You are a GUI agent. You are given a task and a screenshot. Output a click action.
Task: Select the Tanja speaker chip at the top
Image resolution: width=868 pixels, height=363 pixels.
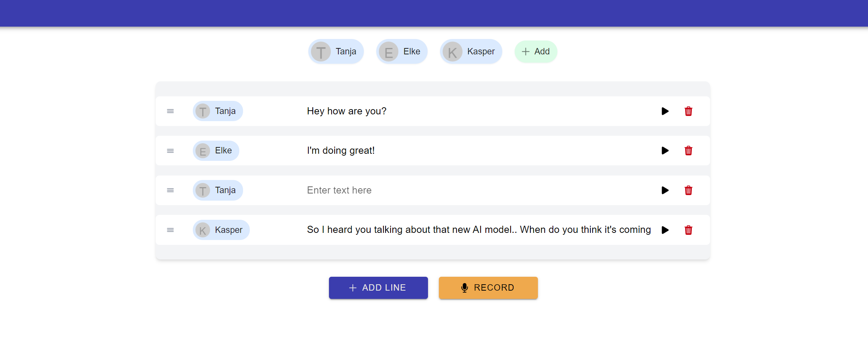click(336, 51)
